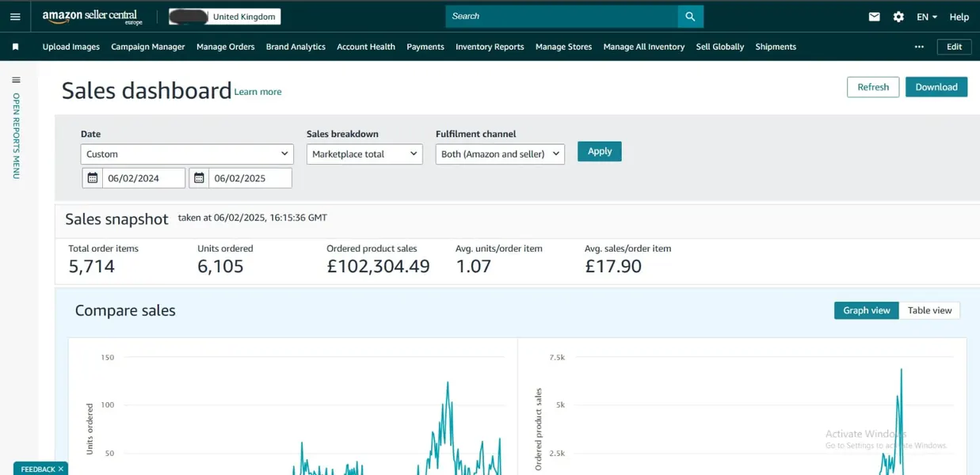Open the Sales breakdown dropdown
This screenshot has height=475, width=980.
(x=364, y=154)
